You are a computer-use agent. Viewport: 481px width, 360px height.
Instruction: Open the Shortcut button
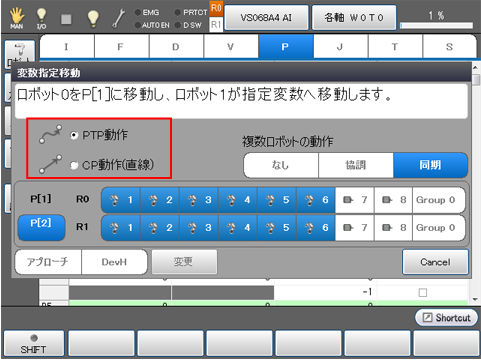point(446,318)
